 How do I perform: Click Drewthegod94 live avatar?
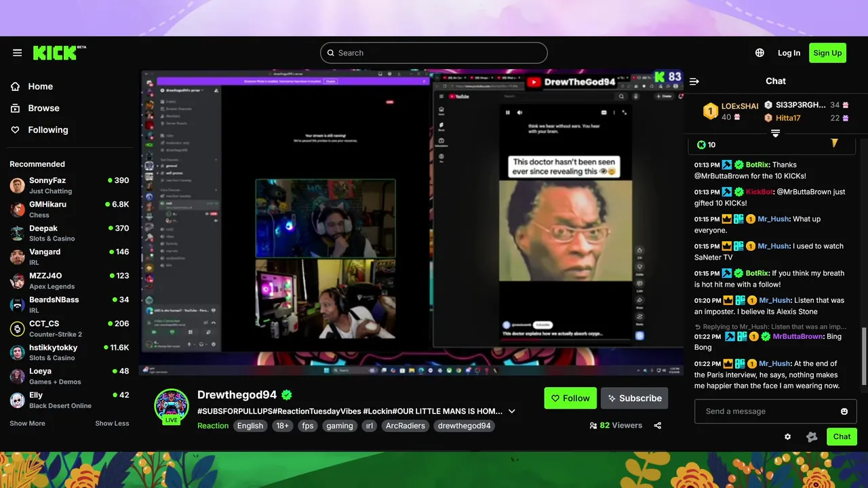click(x=172, y=405)
